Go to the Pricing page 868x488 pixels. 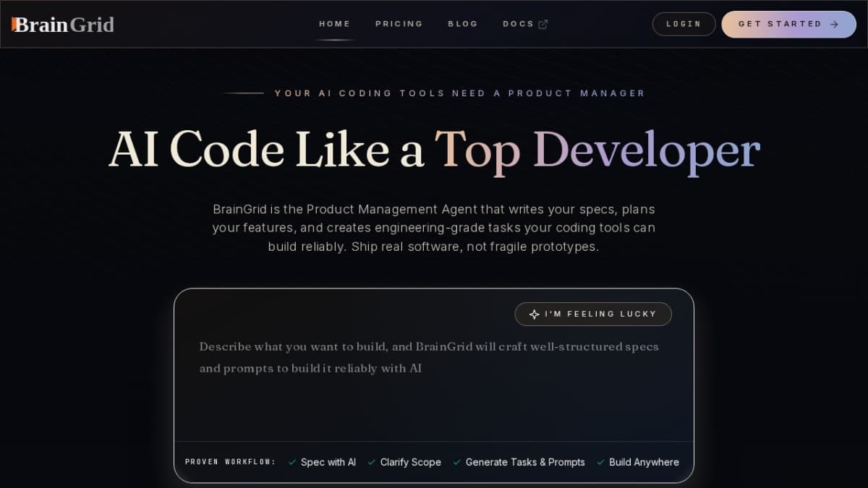pyautogui.click(x=399, y=24)
